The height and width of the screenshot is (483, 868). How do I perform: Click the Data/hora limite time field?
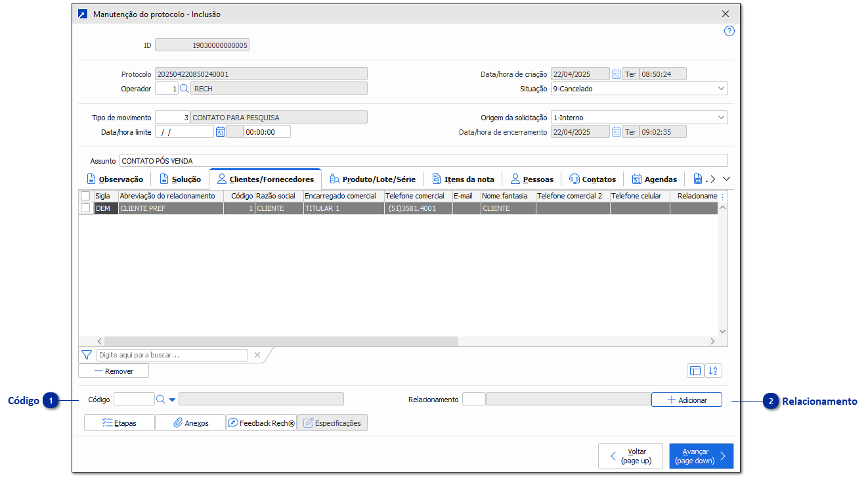267,131
